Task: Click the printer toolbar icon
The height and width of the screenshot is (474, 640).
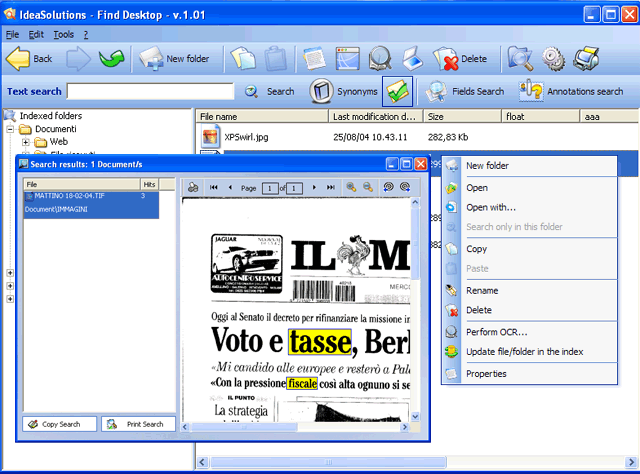Action: tap(586, 59)
